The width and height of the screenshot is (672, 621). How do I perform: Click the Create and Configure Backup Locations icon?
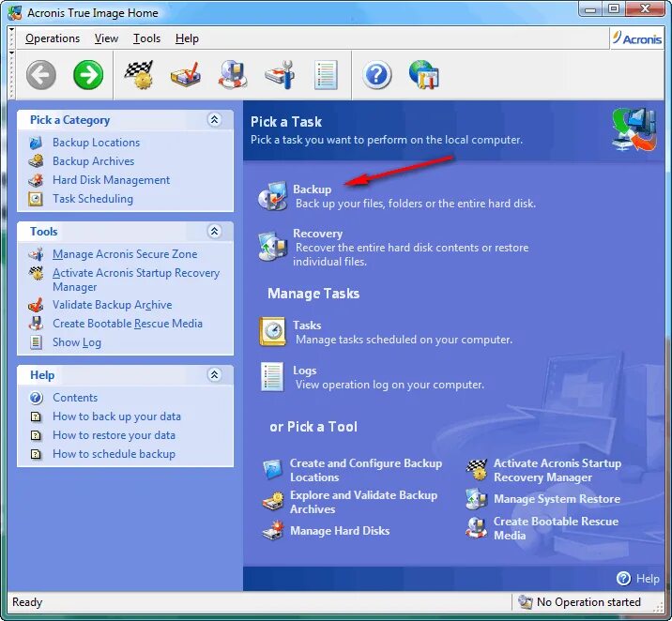coord(273,470)
